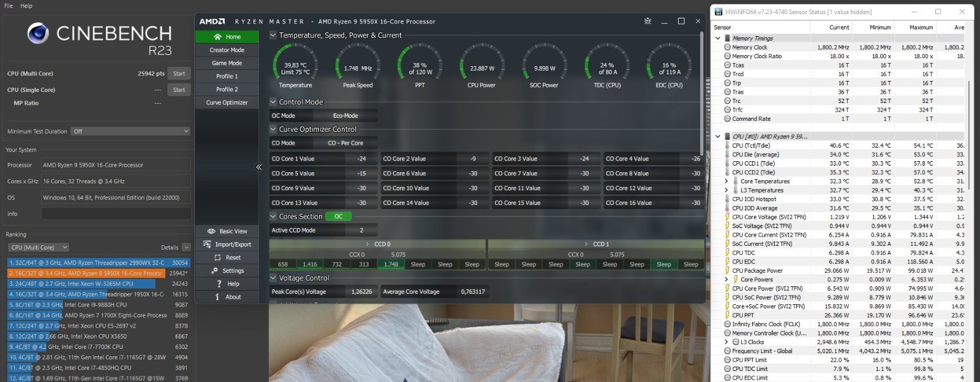The height and width of the screenshot is (382, 980).
Task: Open the Cinebench Help menu
Action: click(x=26, y=6)
